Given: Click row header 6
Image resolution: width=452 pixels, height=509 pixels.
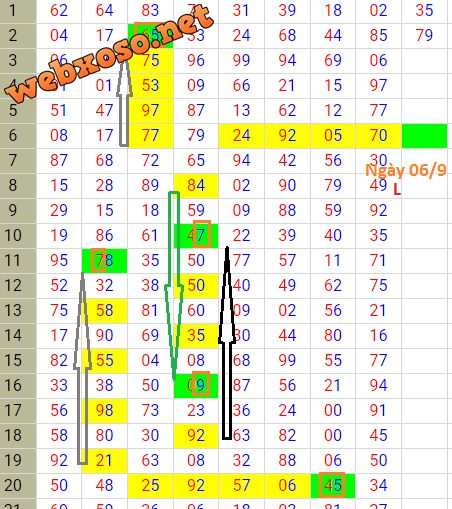Looking at the screenshot, I should [x=18, y=136].
